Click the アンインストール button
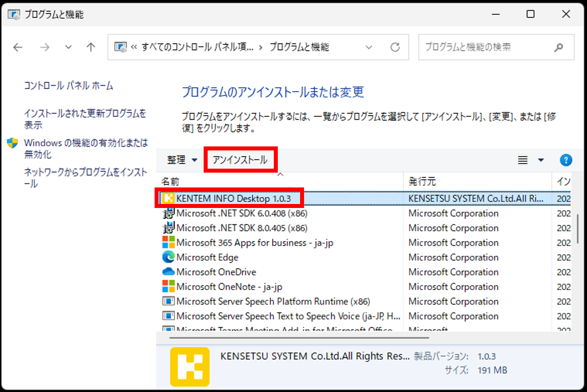The width and height of the screenshot is (587, 392). [240, 160]
